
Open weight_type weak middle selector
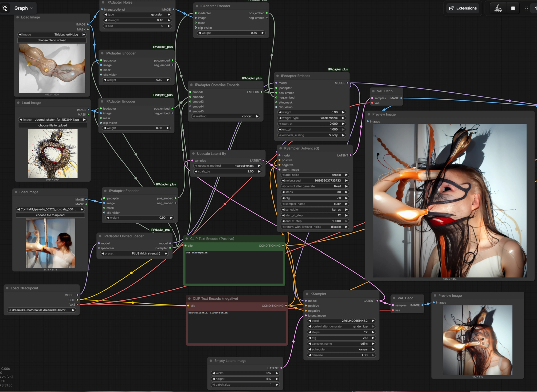(x=312, y=118)
